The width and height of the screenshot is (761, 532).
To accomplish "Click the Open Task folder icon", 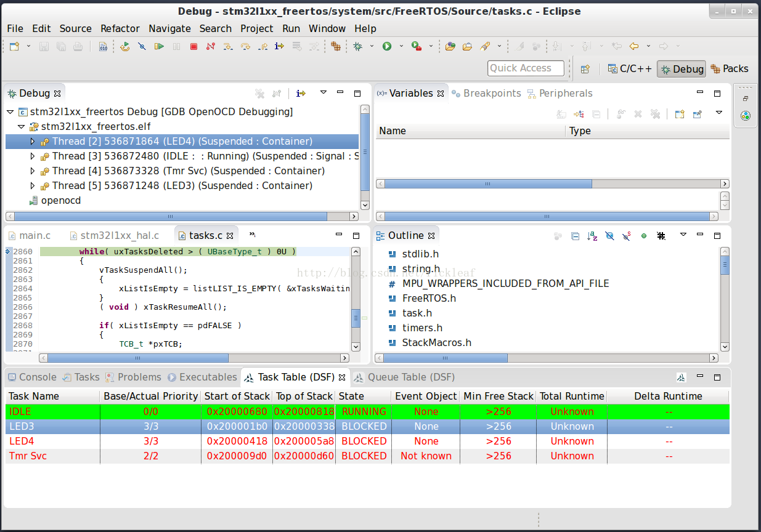I will 467,46.
